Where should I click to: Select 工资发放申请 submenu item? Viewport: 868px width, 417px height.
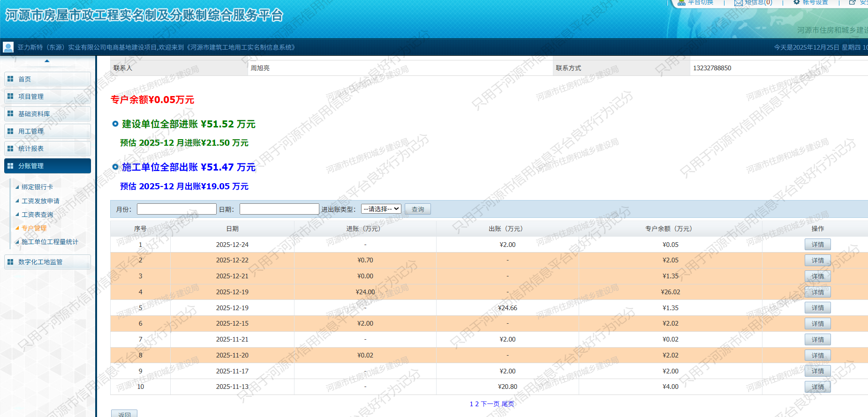coord(40,201)
